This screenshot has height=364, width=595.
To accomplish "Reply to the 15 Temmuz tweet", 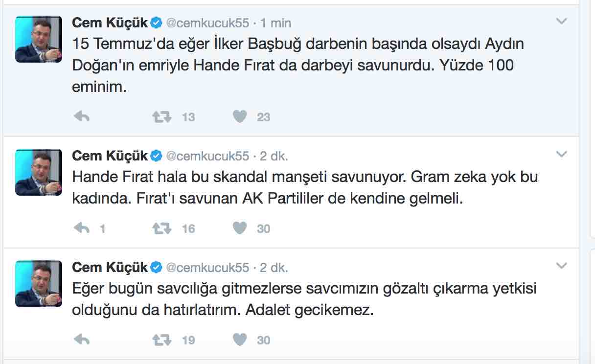I will (82, 116).
